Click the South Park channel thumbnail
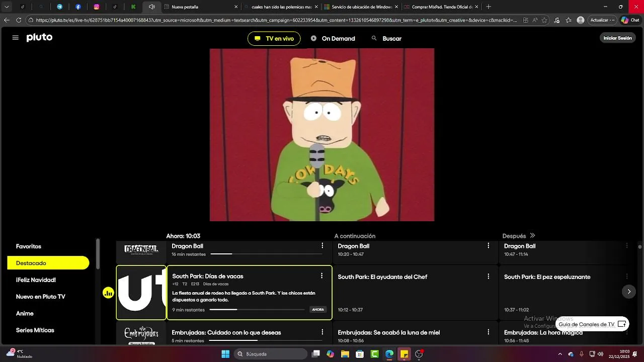644x362 pixels. tap(141, 293)
